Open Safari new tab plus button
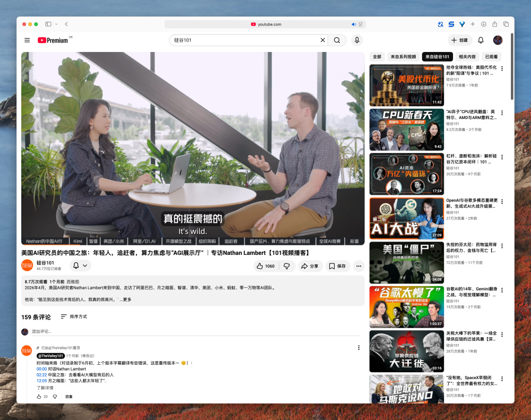The width and height of the screenshot is (531, 420). [x=473, y=24]
